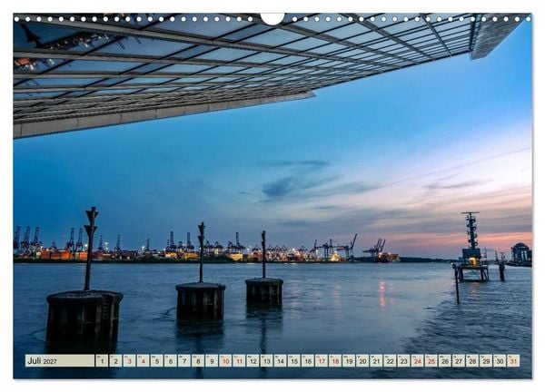Viewport: 545px width, 392px height.
Task: Choose the day 15 cell
Action: pyautogui.click(x=294, y=360)
